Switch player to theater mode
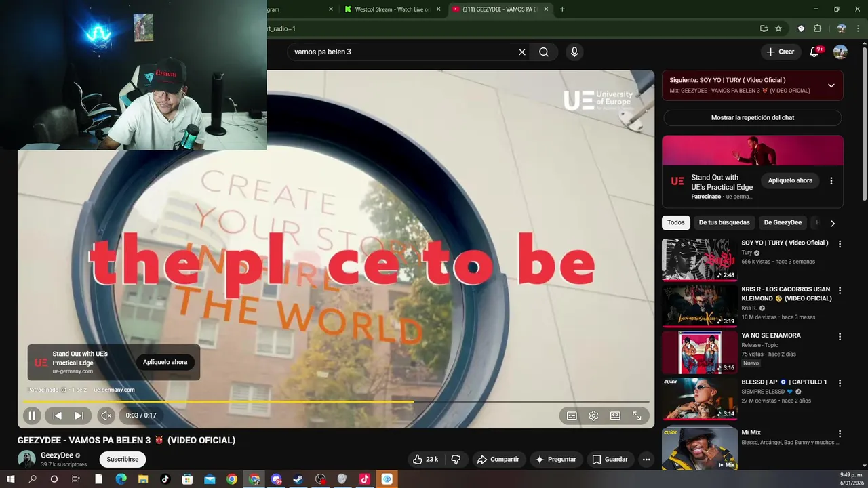 (615, 415)
